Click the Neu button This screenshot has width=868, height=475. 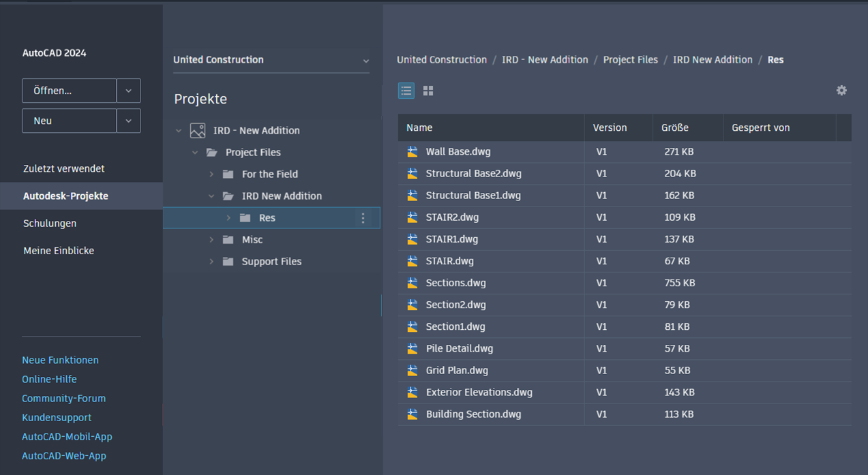pos(69,121)
